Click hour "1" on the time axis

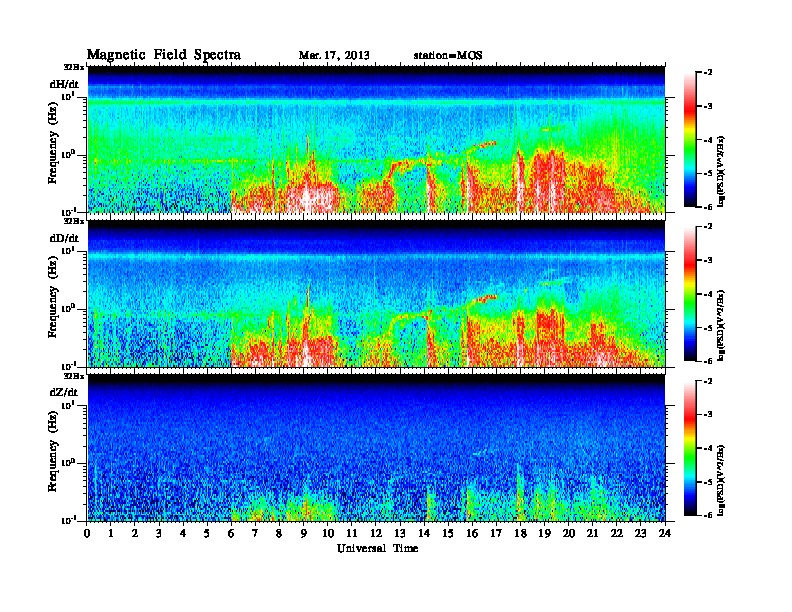coord(111,534)
